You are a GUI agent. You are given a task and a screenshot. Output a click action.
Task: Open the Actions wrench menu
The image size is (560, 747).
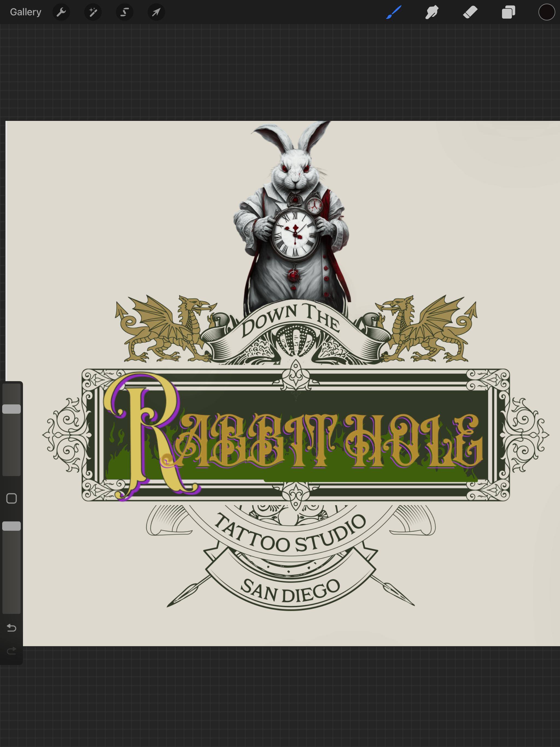[x=61, y=12]
